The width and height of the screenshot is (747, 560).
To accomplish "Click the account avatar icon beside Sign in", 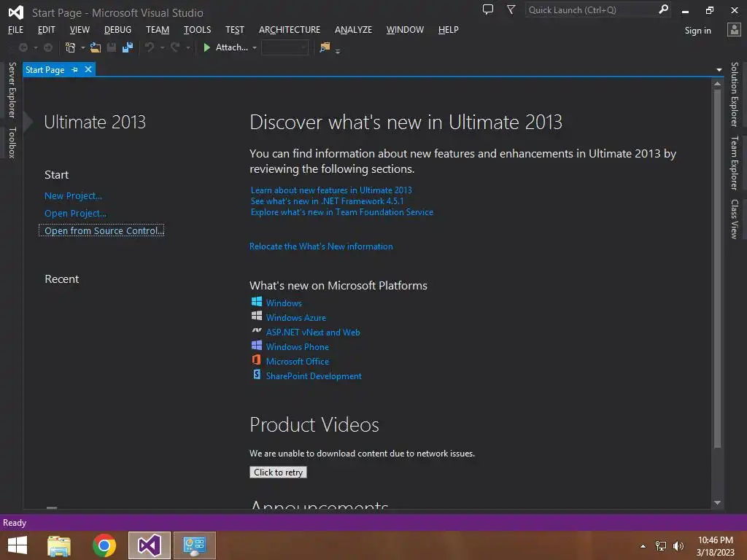I will (734, 30).
